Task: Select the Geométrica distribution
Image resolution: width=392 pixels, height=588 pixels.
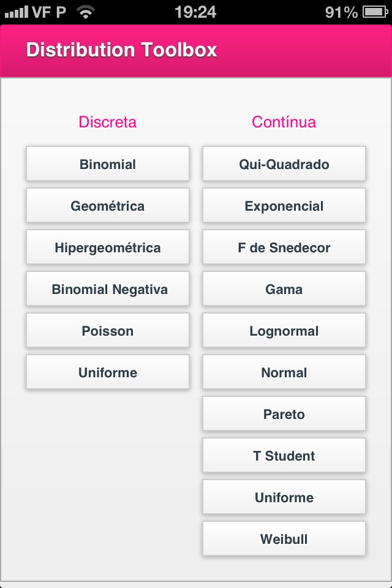Action: click(107, 205)
